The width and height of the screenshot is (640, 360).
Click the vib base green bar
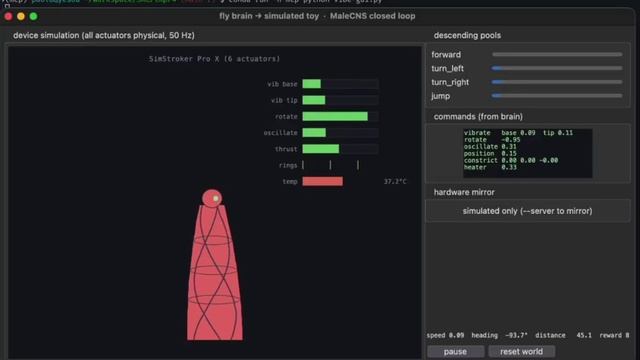tap(311, 84)
